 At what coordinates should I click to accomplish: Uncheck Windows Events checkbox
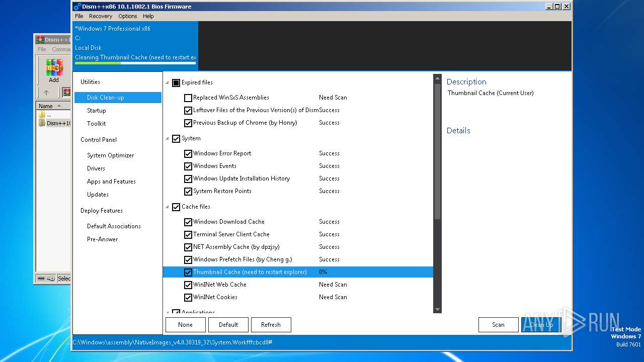tap(188, 166)
